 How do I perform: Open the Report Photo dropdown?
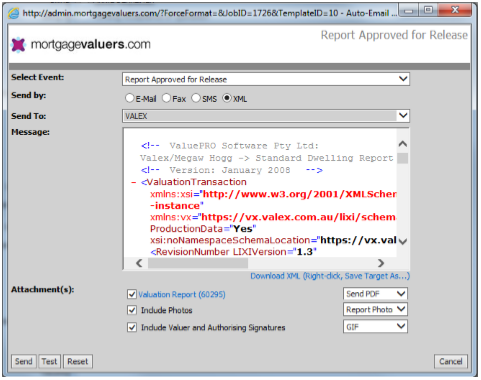coord(375,310)
